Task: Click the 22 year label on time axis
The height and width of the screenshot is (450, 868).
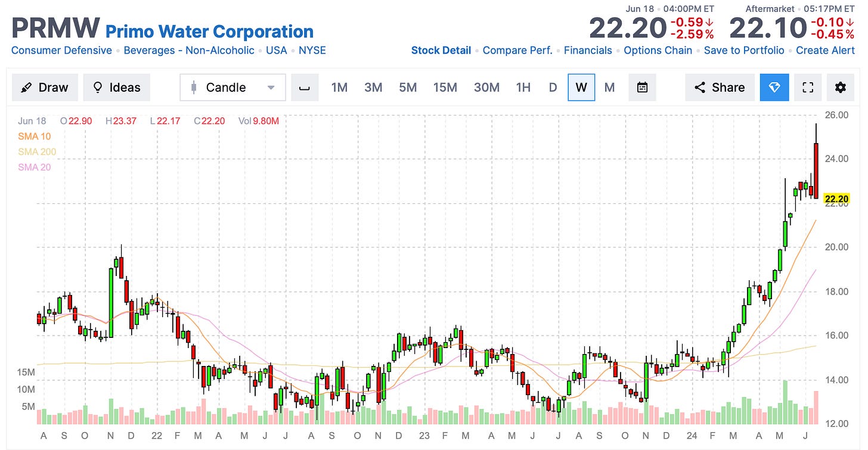Action: click(x=156, y=436)
